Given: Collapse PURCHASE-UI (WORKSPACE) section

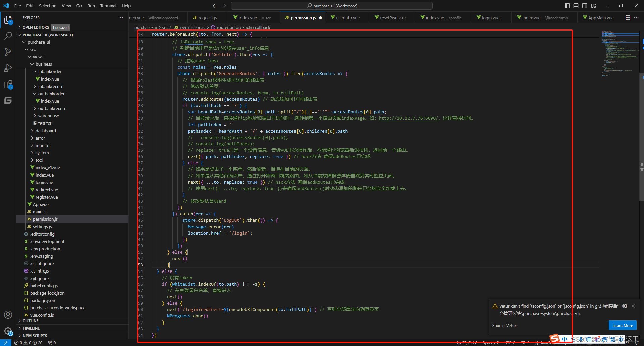Looking at the screenshot, I should (x=48, y=35).
